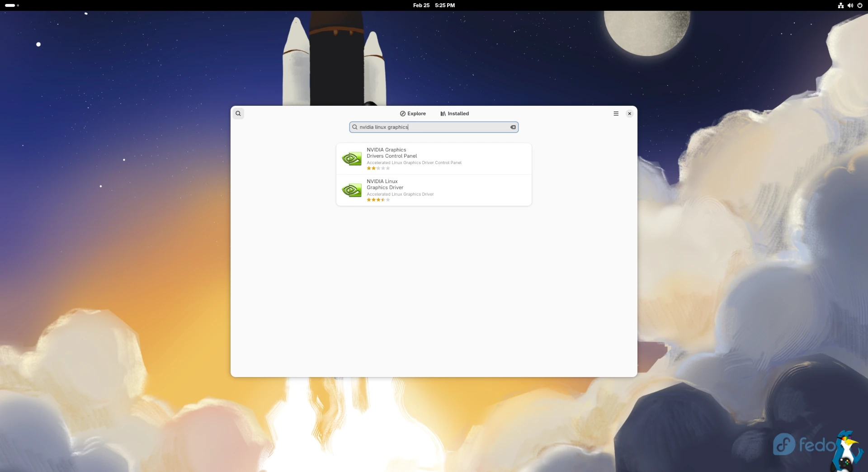Switch to the Installed tab

454,113
